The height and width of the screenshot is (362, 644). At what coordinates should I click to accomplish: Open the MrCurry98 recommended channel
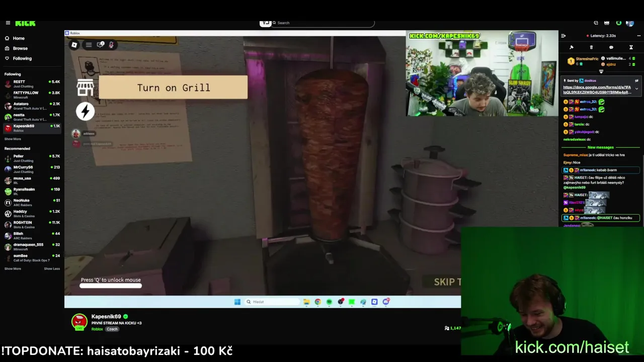[31, 169]
